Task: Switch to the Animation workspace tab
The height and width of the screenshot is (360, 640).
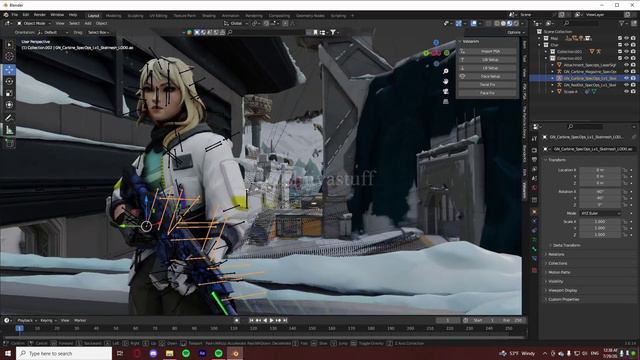Action: pos(230,16)
